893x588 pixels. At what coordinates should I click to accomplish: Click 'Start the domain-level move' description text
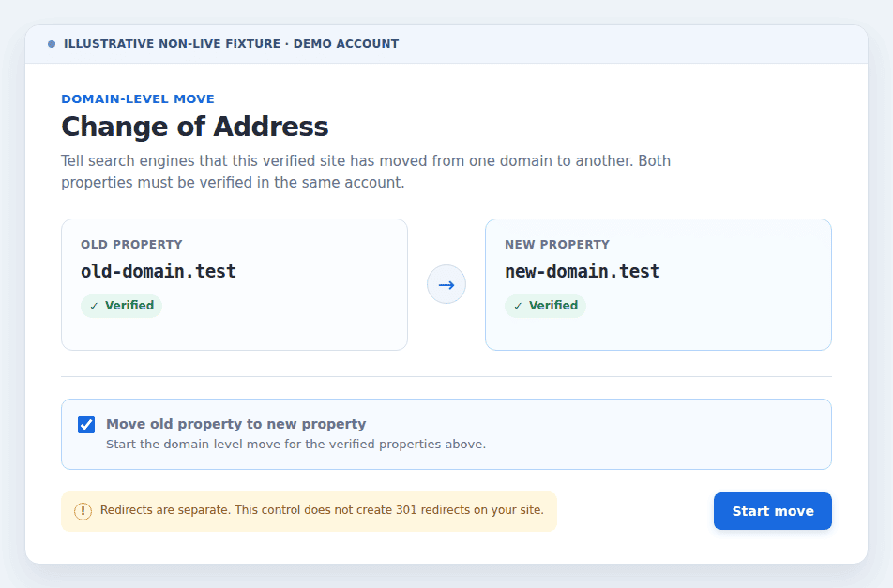tap(296, 444)
